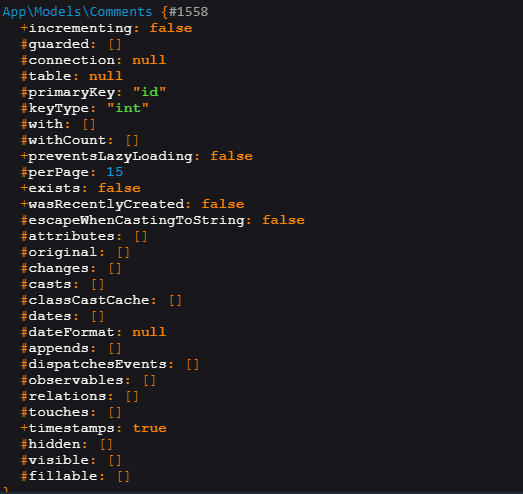Click the appends property name
Viewport: 523px width, 494px height.
click(x=59, y=348)
